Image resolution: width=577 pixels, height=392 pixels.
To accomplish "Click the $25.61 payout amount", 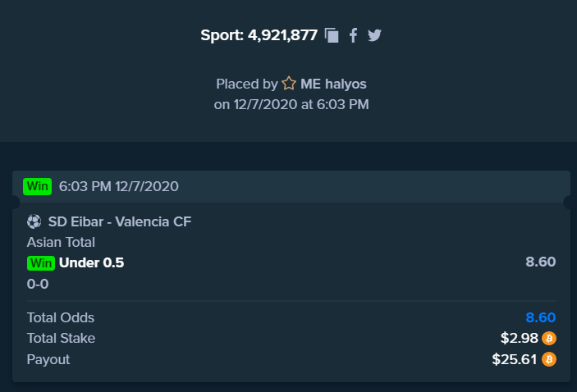I will [x=515, y=359].
